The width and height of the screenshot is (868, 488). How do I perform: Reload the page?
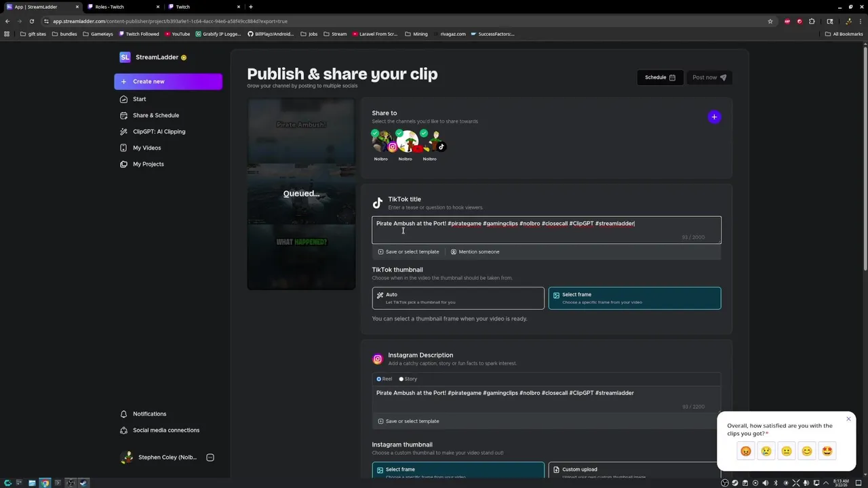31,21
